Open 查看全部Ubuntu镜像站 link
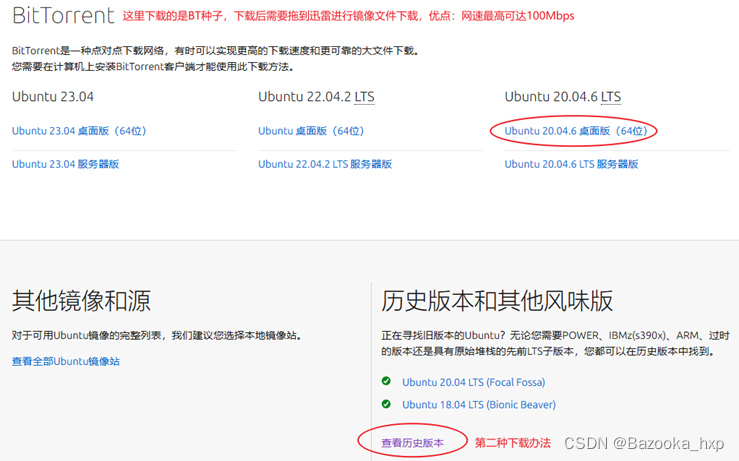 (x=66, y=362)
